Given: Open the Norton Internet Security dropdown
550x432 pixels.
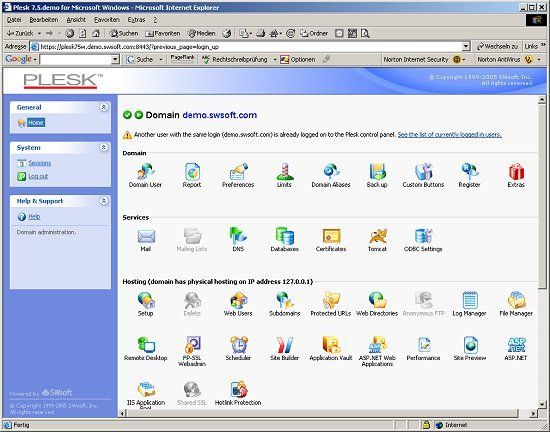Looking at the screenshot, I should [464, 60].
